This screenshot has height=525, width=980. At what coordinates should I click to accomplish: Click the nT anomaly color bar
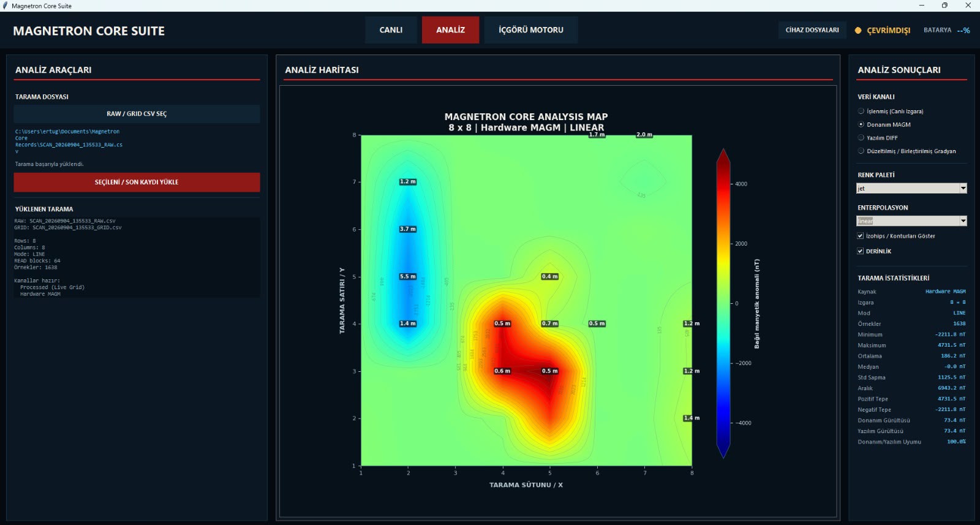pos(723,303)
